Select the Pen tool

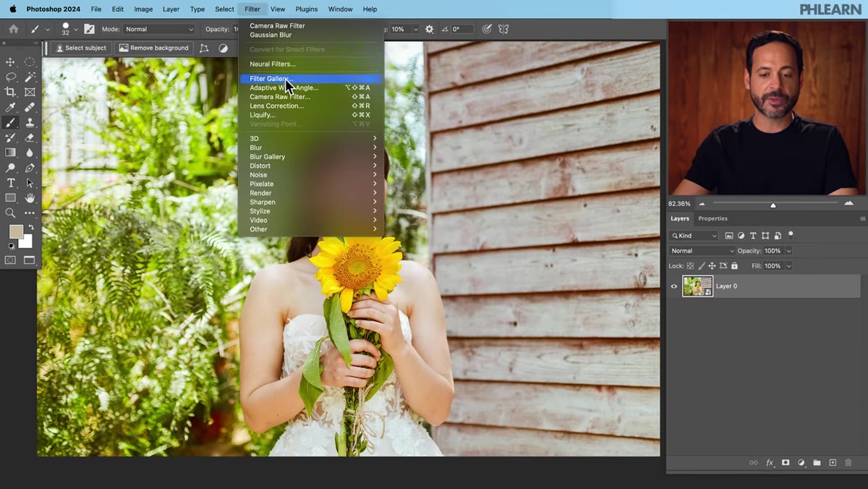click(30, 168)
